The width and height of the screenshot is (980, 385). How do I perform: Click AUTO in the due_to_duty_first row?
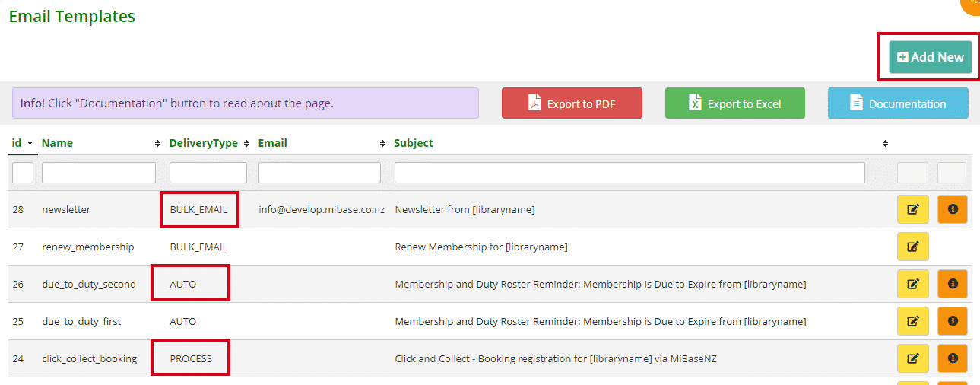(183, 321)
